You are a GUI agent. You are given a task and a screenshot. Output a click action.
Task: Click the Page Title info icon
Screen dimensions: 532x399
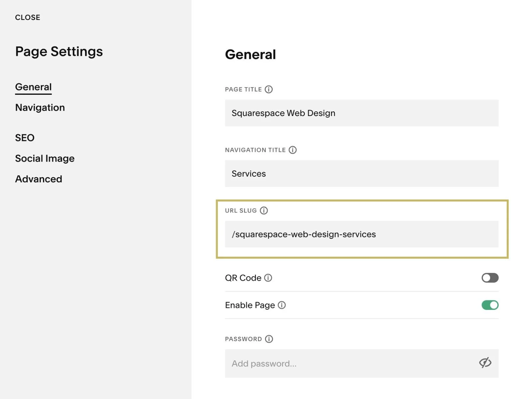tap(269, 89)
